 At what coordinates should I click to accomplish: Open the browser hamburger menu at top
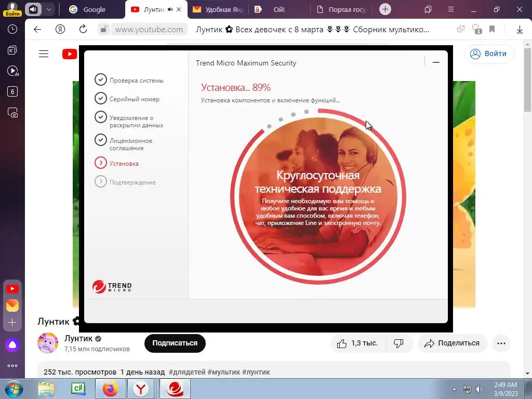(451, 9)
